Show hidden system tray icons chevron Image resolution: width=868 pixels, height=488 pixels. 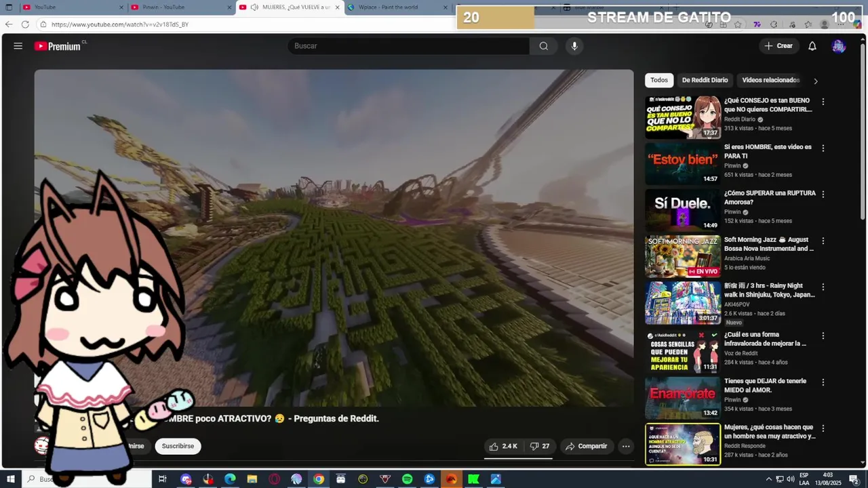click(x=768, y=479)
